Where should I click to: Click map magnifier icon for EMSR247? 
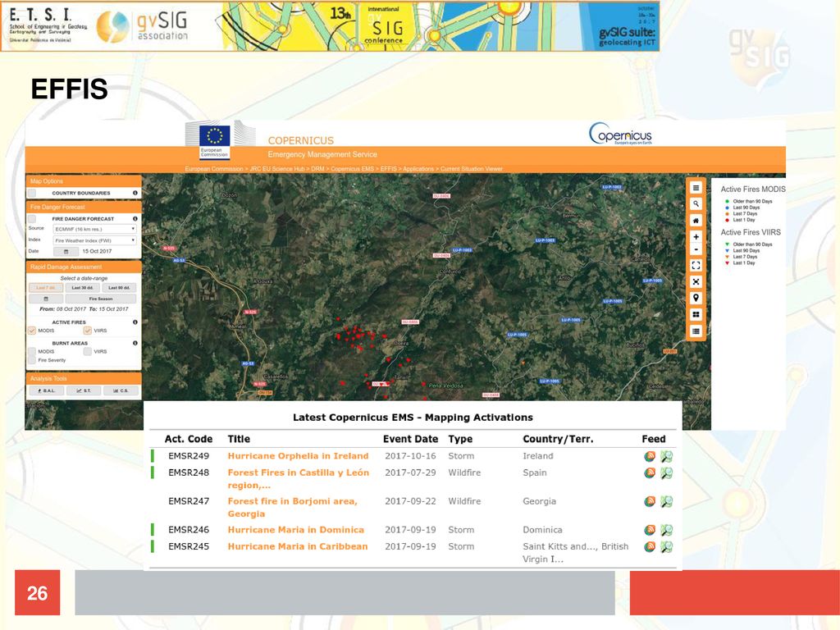[666, 501]
